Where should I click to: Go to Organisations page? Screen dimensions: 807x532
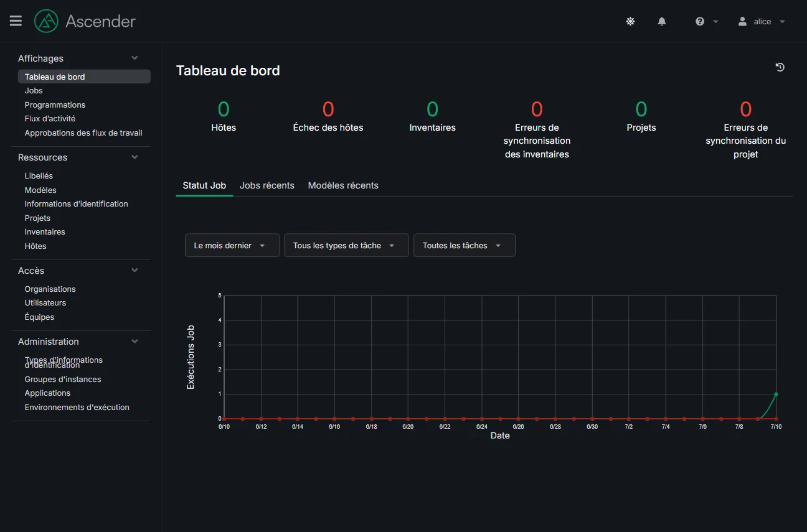tap(50, 289)
